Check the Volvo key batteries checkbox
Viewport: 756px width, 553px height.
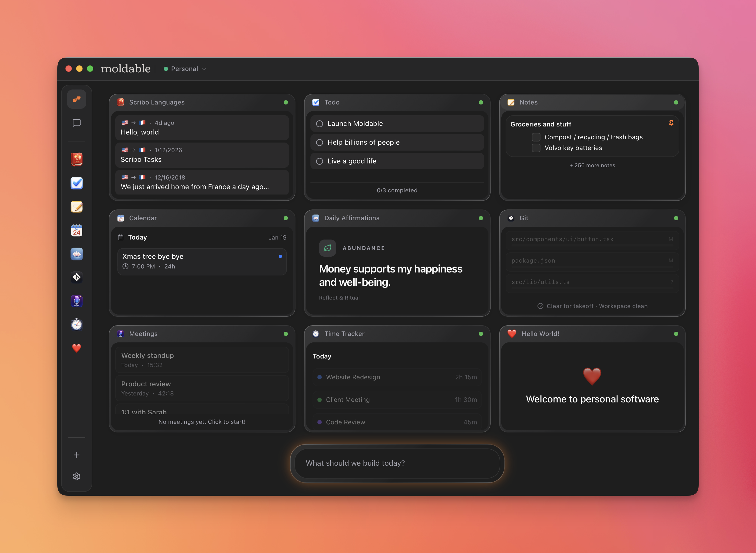(536, 148)
